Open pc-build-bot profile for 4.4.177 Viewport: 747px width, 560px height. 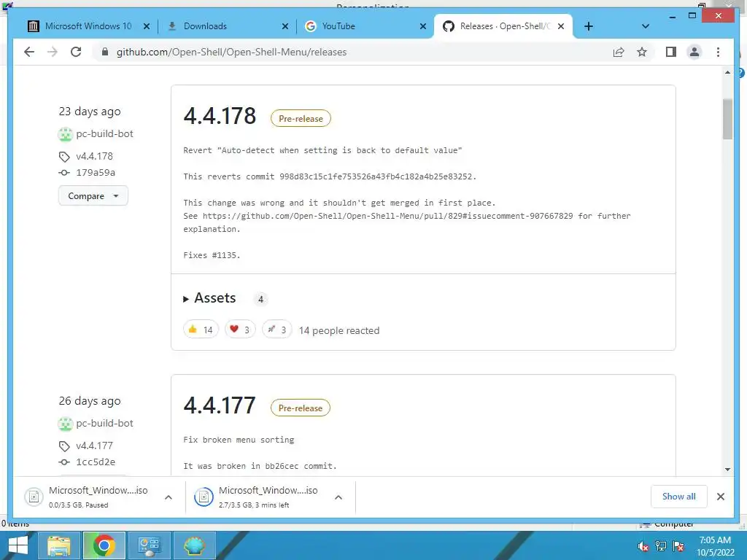point(104,424)
